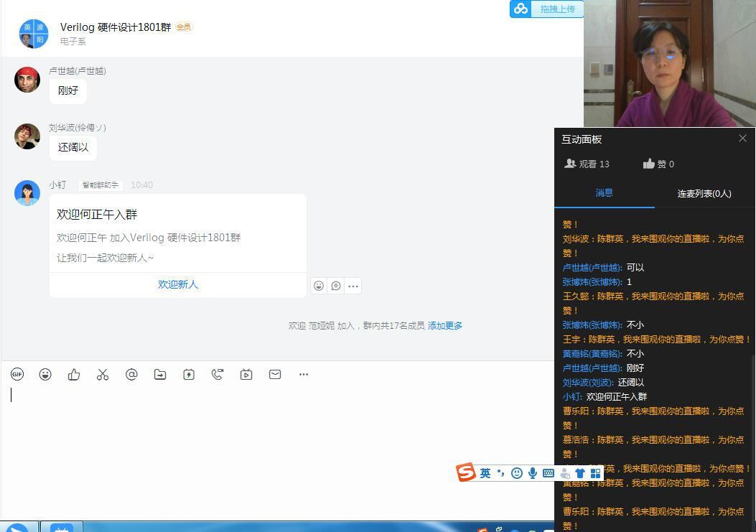The width and height of the screenshot is (756, 532).
Task: Expand more actions on the welcome message
Action: 353,286
